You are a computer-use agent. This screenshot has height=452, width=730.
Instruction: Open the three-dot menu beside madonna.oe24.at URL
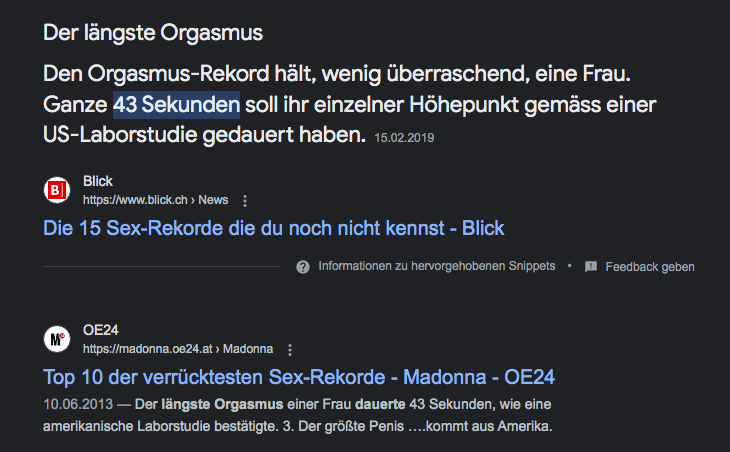[x=290, y=349]
